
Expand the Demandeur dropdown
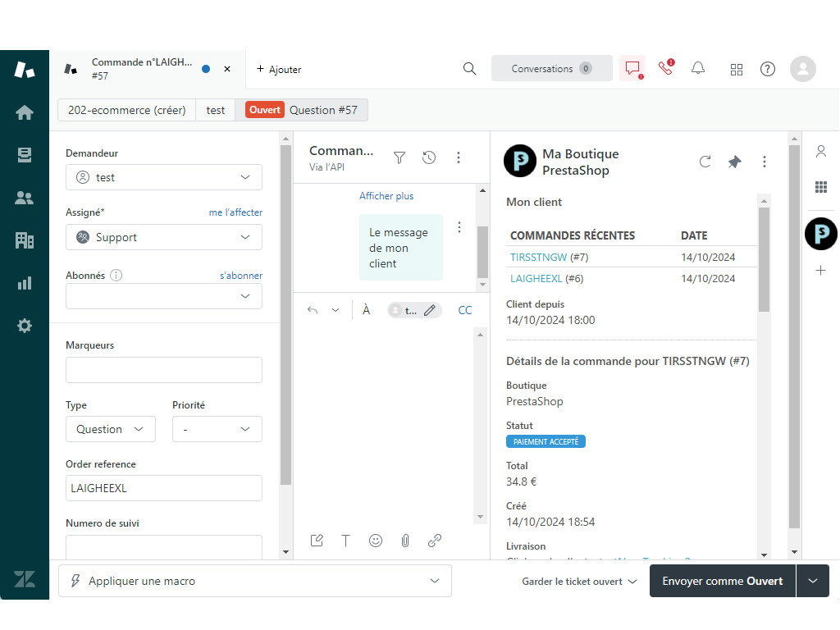pyautogui.click(x=164, y=177)
